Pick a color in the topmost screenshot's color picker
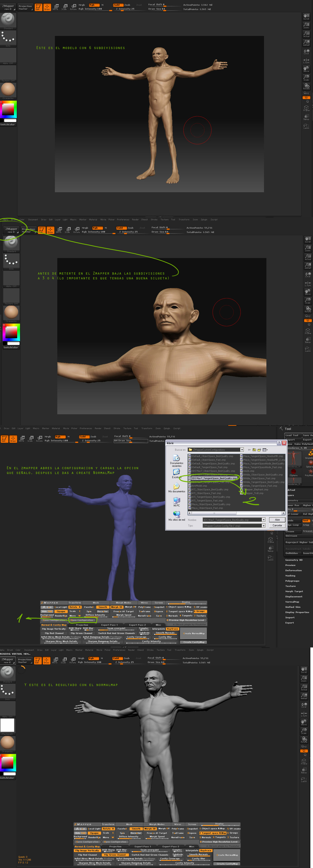This screenshot has width=313, height=868. point(8,109)
